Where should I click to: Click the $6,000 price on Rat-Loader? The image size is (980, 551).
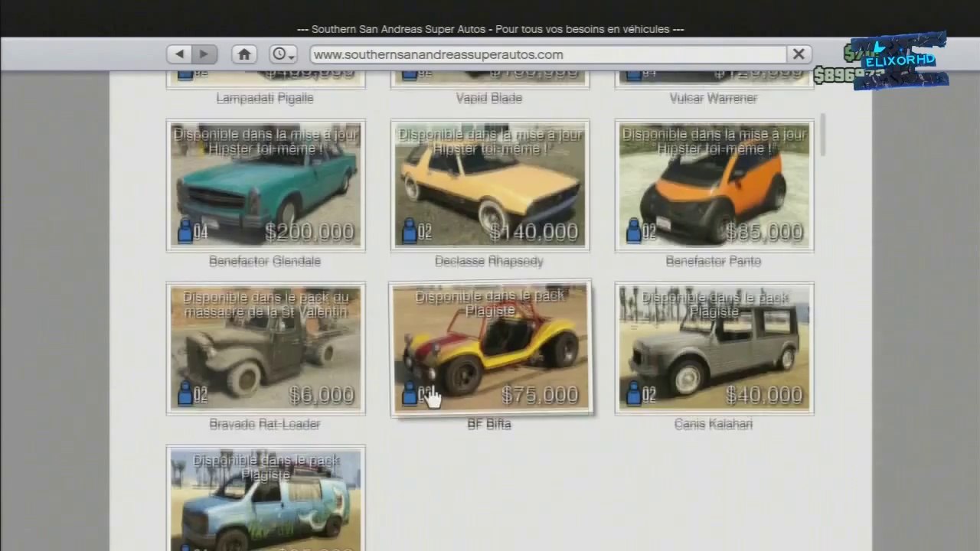point(322,395)
